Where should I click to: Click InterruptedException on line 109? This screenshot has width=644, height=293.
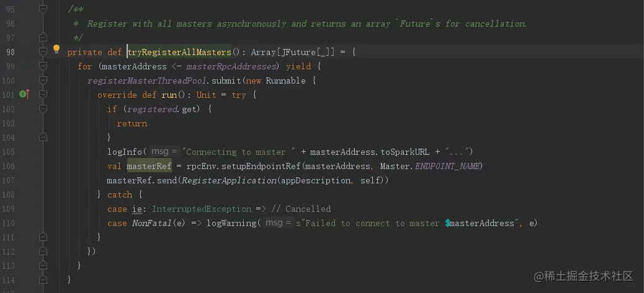(202, 209)
